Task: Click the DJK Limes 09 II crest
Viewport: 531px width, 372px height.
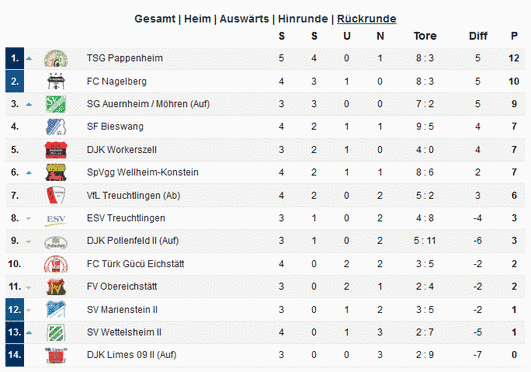Action: [x=56, y=355]
